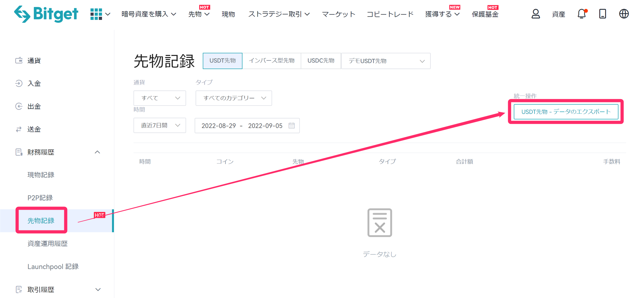The width and height of the screenshot is (644, 298).
Task: Open 資産 in top navigation
Action: [x=559, y=14]
